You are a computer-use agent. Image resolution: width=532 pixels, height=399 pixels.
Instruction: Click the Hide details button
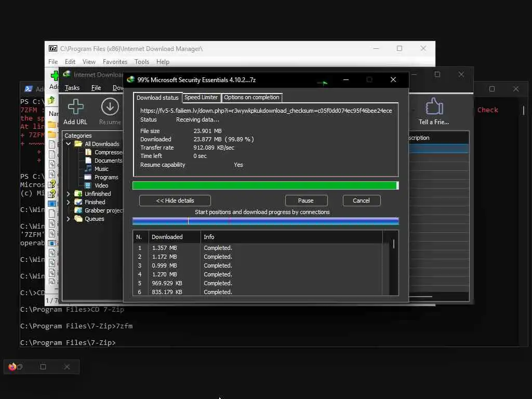175,201
